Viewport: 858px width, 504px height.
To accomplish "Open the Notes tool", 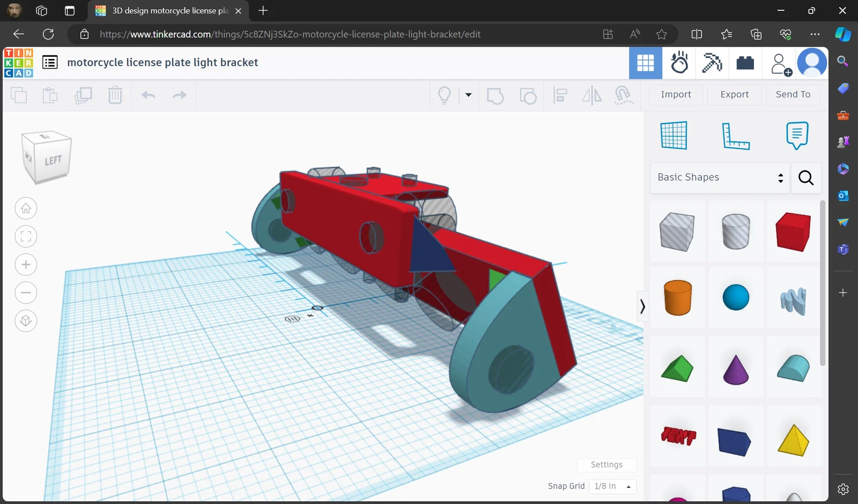I will 797,136.
